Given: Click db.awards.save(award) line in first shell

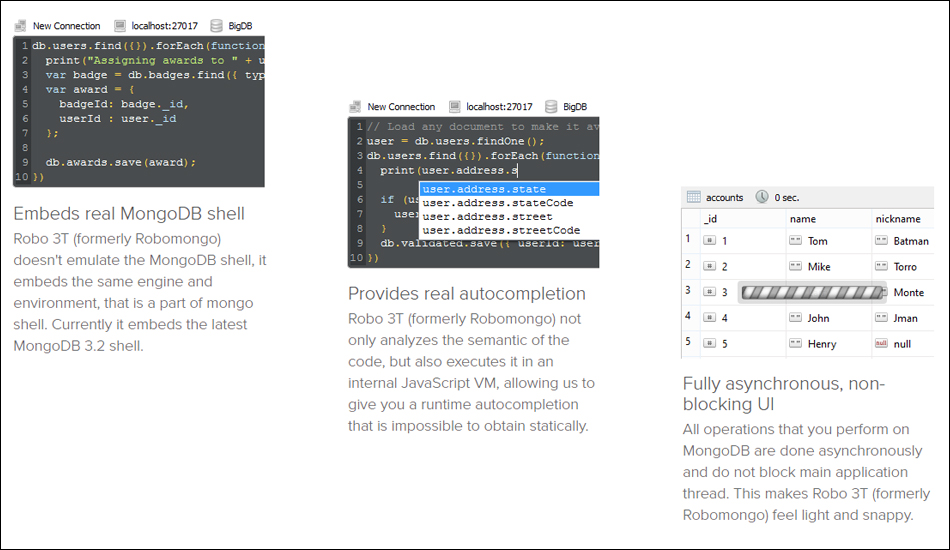Looking at the screenshot, I should 121,162.
